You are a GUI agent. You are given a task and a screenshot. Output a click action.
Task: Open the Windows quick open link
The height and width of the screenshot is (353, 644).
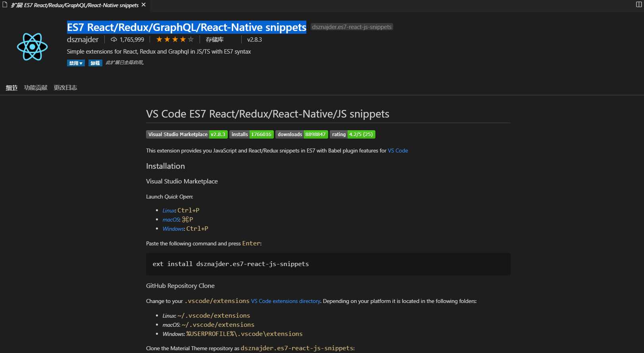point(173,229)
